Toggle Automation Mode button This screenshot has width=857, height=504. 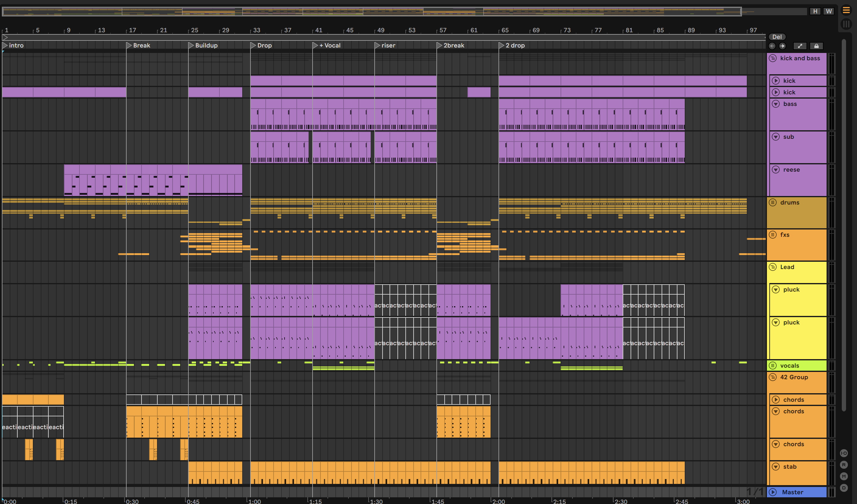point(800,46)
